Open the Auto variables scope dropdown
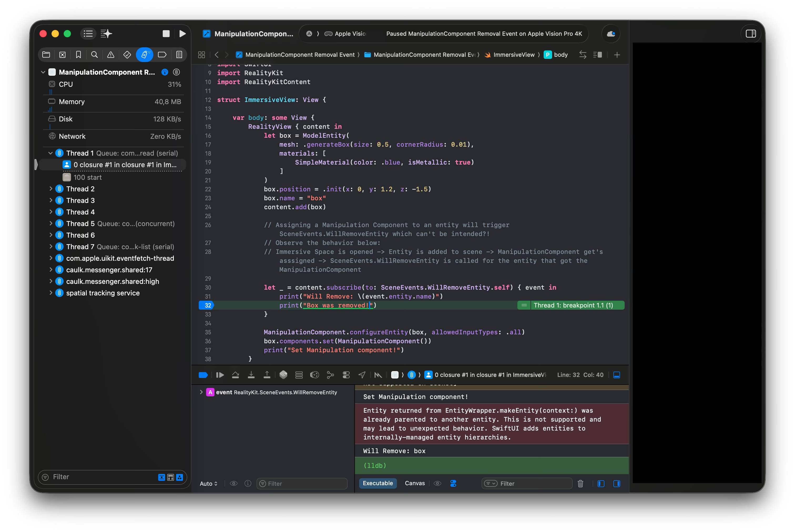 [208, 483]
